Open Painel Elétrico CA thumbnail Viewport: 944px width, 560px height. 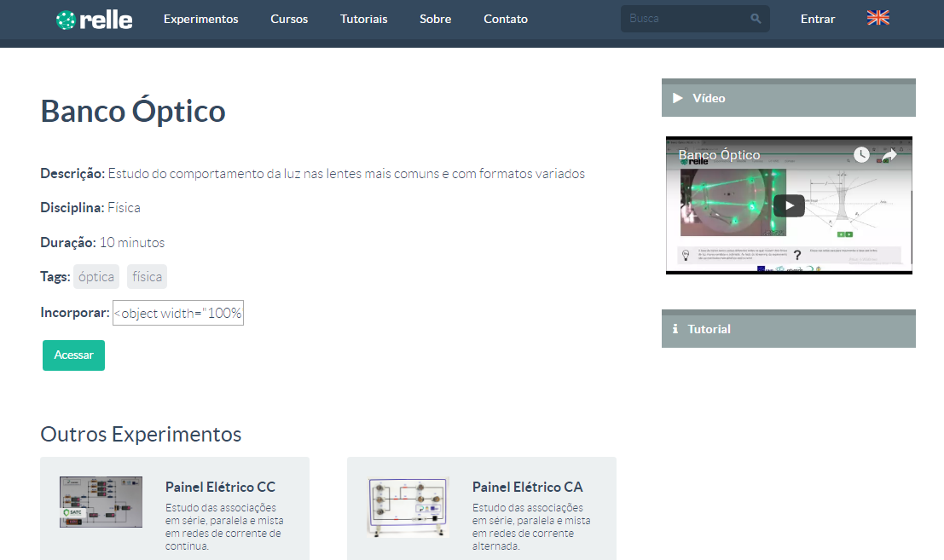point(408,507)
